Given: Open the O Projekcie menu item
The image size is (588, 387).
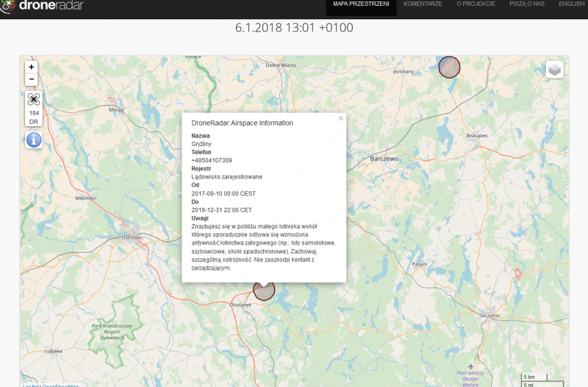Looking at the screenshot, I should click(x=476, y=4).
